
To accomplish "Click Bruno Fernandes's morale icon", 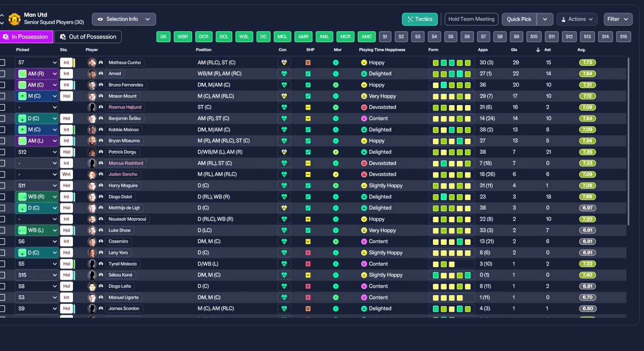I will (336, 85).
